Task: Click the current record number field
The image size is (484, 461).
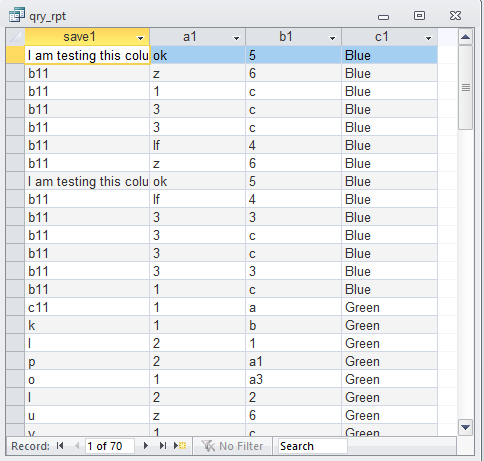Action: point(110,446)
